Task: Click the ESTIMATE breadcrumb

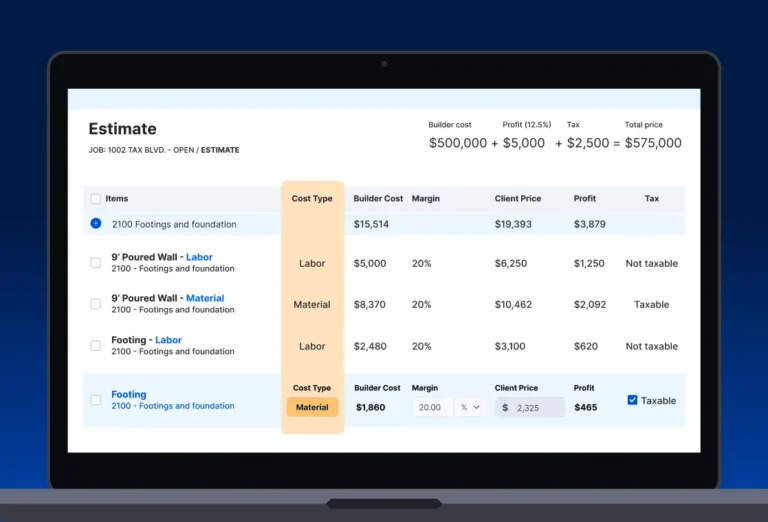Action: point(220,150)
